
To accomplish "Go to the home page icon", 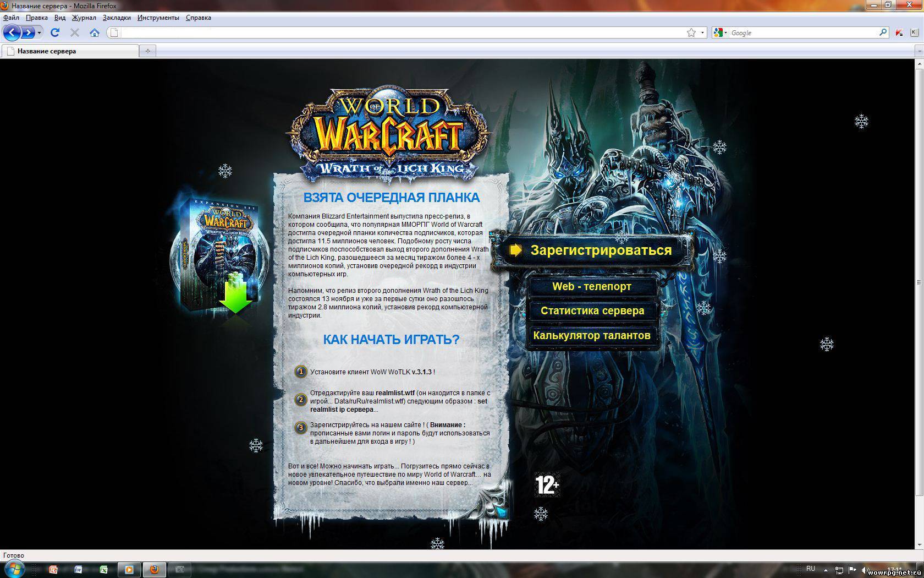I will pos(95,32).
